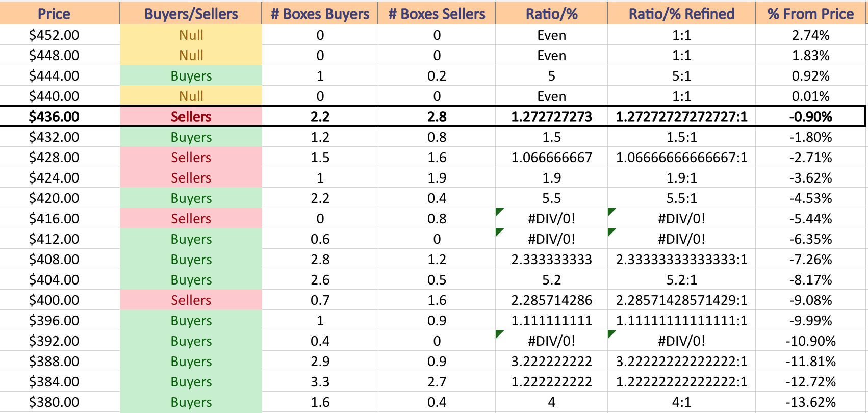The height and width of the screenshot is (413, 868).
Task: Select the % From Price header
Action: (x=810, y=14)
